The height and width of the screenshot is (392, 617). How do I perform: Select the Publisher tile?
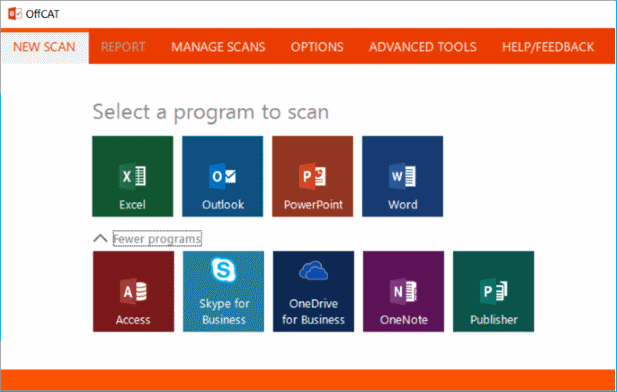[x=493, y=292]
